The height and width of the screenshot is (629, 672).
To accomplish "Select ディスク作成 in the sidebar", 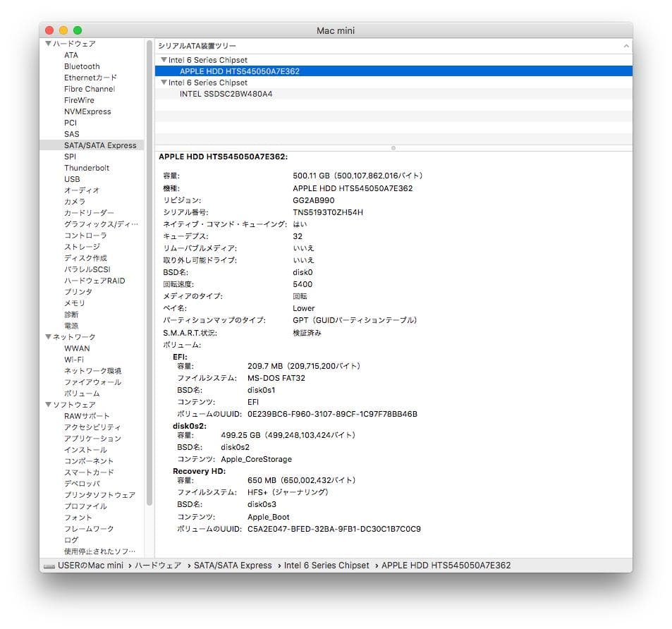I will pos(85,258).
